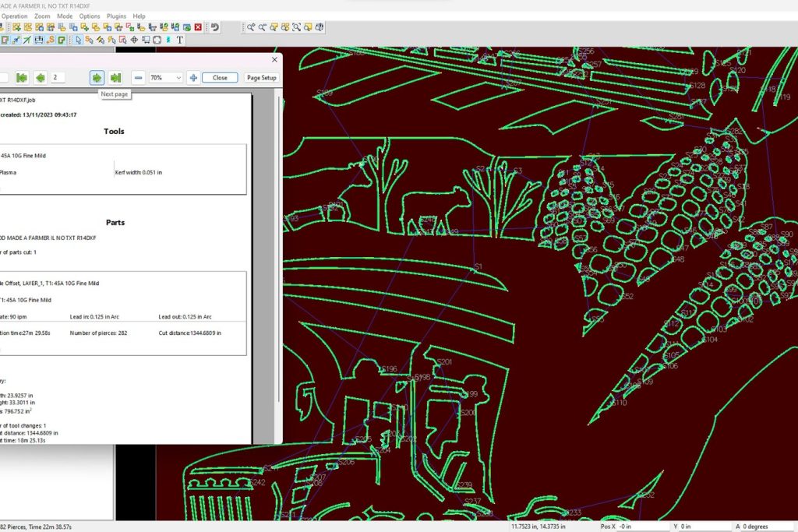The image size is (798, 532).
Task: Click the Next page green arrow
Action: point(97,78)
